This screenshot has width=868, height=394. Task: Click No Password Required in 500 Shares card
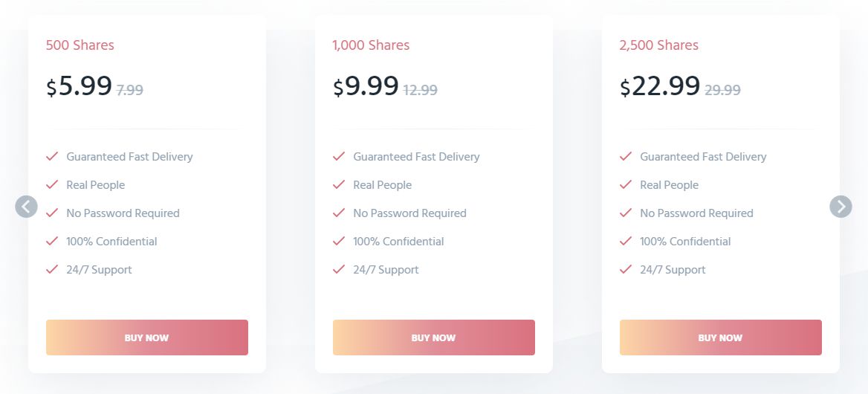[123, 213]
